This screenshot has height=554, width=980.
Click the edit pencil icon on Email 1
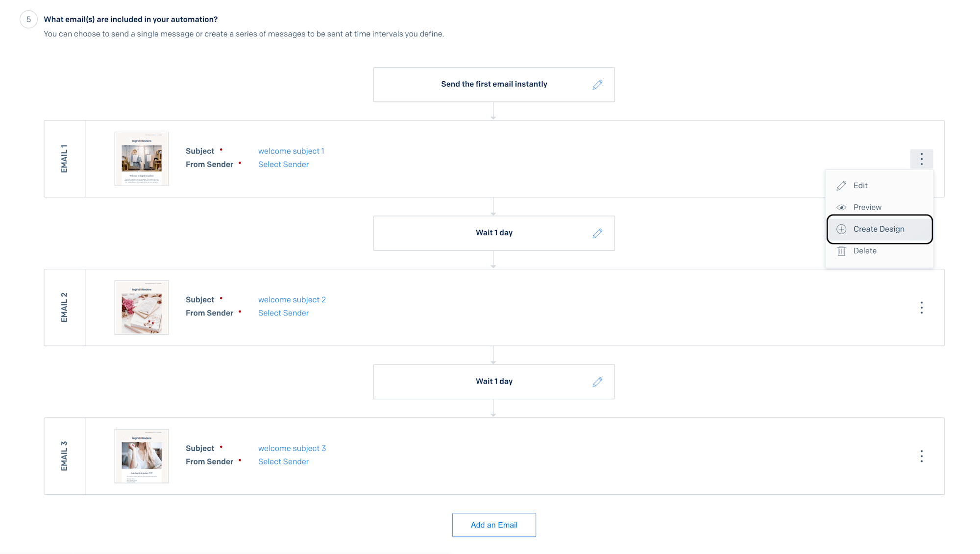841,185
